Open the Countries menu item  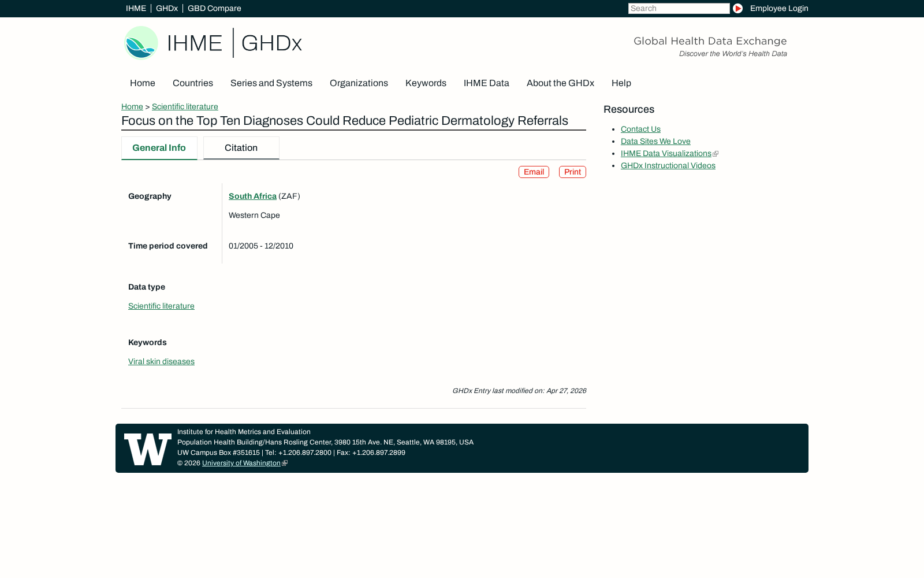193,83
